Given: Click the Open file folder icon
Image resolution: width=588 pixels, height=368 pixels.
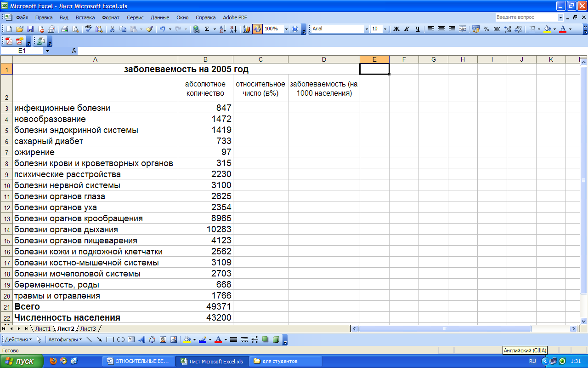Looking at the screenshot, I should coord(20,29).
